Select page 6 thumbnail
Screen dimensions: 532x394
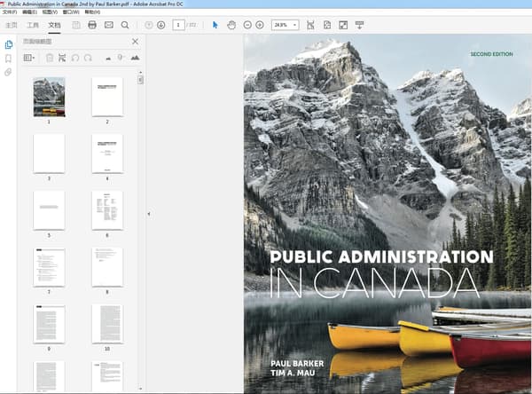tap(107, 210)
